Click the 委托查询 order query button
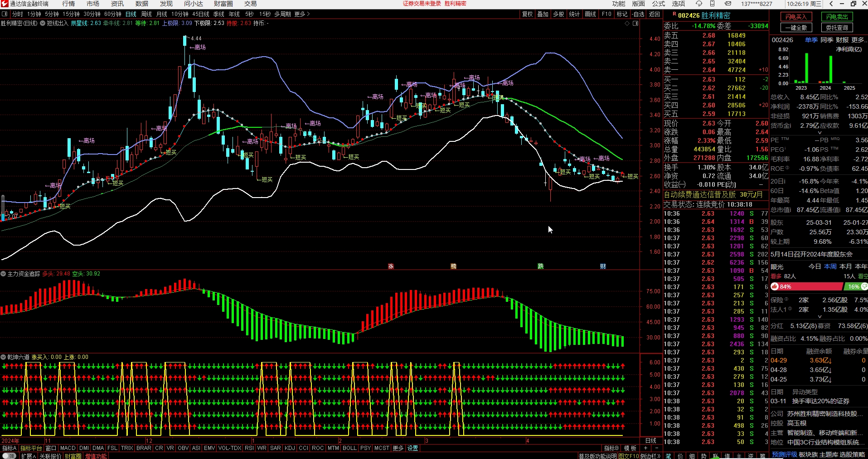The image size is (868, 459). (837, 28)
